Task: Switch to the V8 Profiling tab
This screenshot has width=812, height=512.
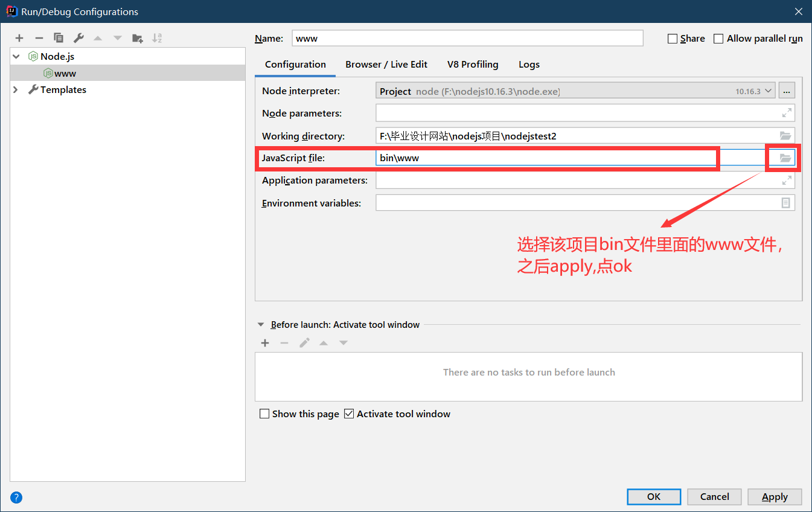Action: (472, 64)
